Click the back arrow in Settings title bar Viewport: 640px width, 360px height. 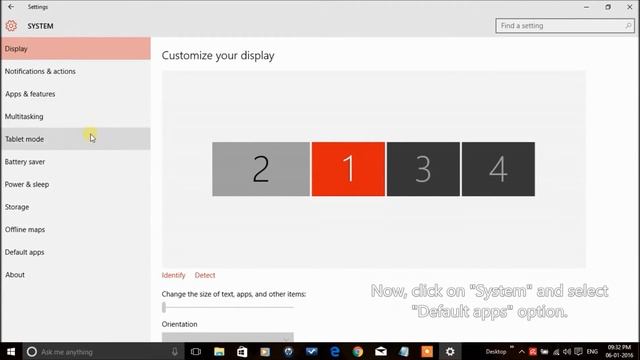tap(11, 7)
